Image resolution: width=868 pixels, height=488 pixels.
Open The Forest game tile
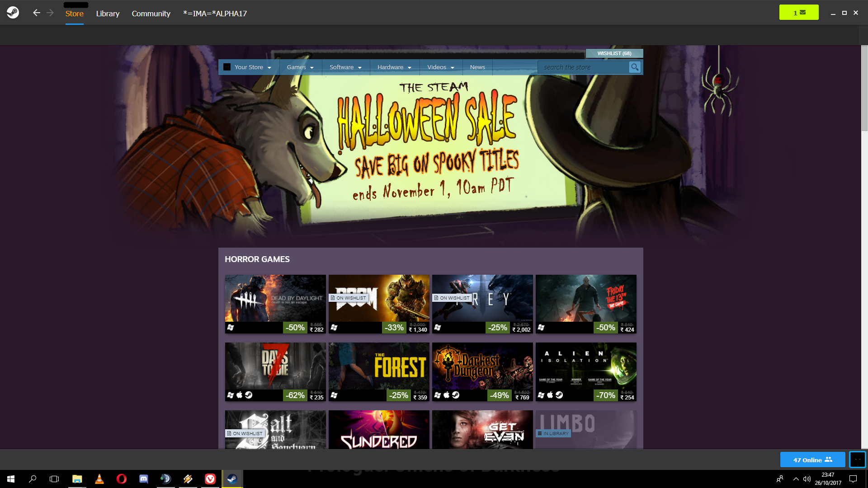[x=379, y=372]
